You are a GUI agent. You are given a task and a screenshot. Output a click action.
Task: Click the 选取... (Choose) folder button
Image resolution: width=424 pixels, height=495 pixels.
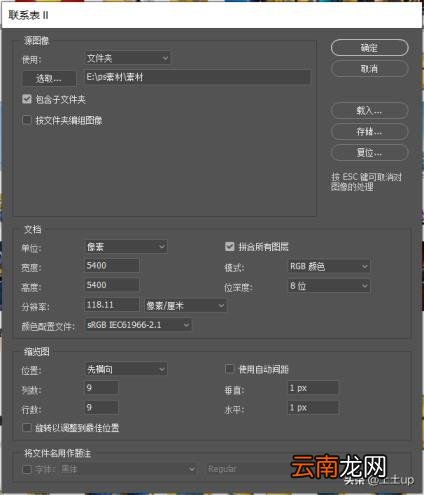49,78
